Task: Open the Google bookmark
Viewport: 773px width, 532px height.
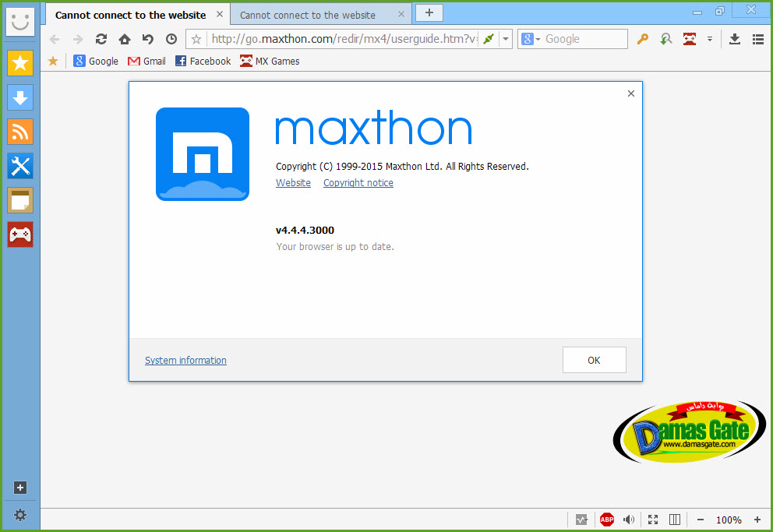Action: point(96,61)
